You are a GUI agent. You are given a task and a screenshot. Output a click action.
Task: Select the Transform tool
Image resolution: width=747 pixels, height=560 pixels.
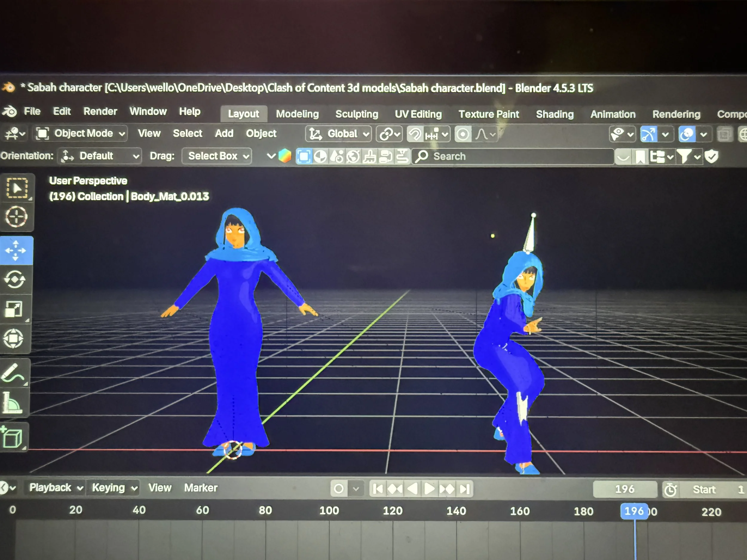point(13,338)
